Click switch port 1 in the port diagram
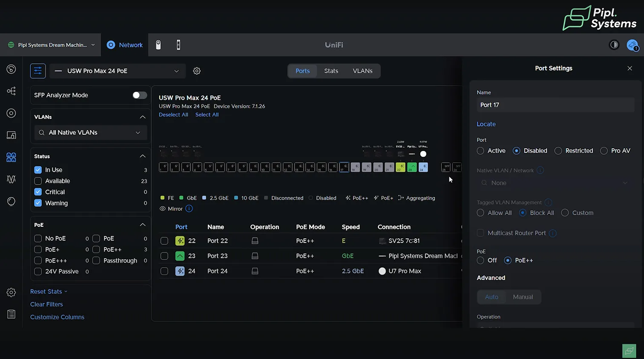This screenshot has width=644, height=359. 164,167
